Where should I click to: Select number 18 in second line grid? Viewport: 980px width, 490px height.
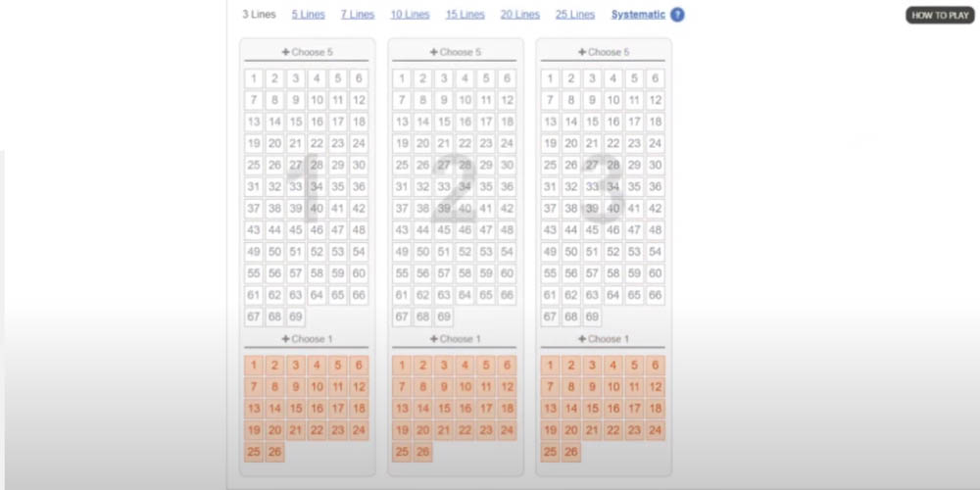coord(507,122)
